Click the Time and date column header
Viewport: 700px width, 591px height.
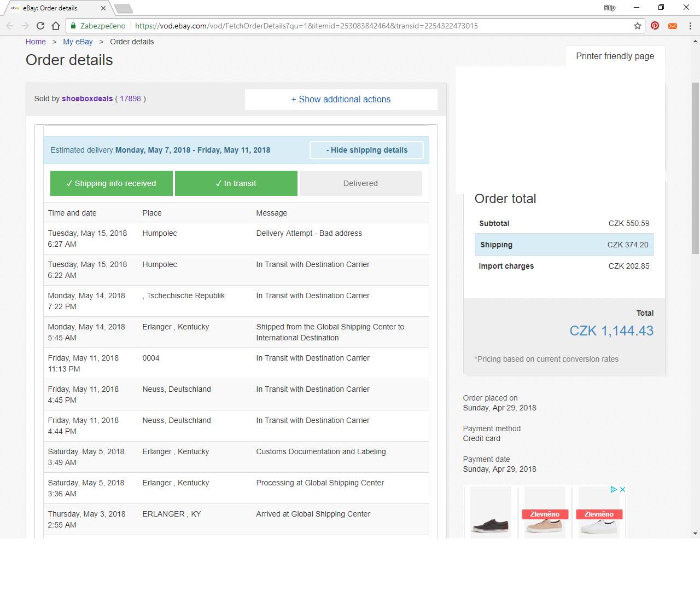click(72, 213)
